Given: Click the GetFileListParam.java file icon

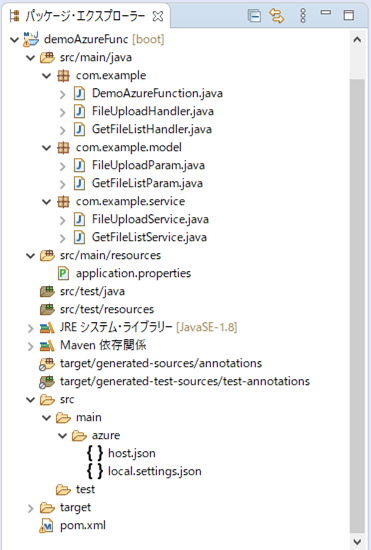Looking at the screenshot, I should tap(80, 183).
